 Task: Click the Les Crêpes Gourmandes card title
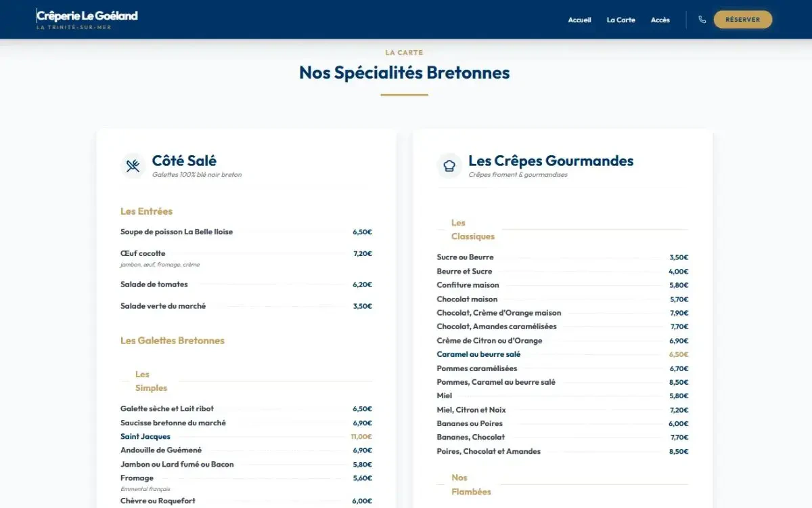tap(551, 161)
